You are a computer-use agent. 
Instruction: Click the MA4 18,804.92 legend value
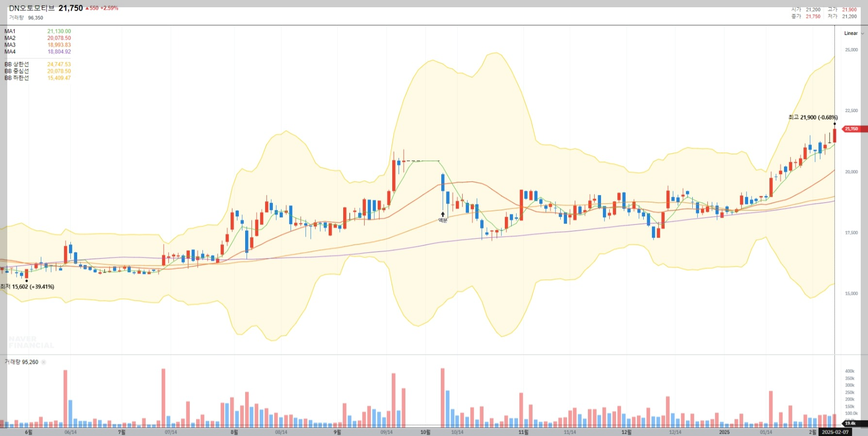(59, 52)
